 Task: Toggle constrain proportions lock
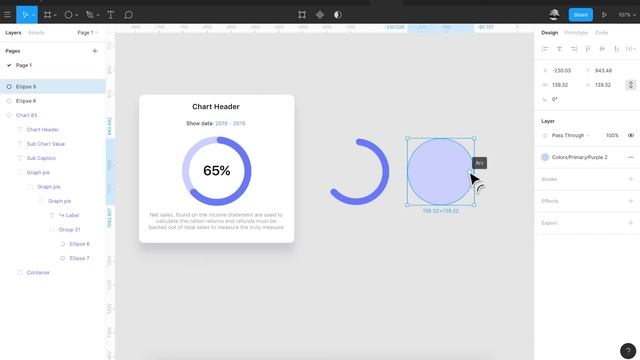pos(631,85)
